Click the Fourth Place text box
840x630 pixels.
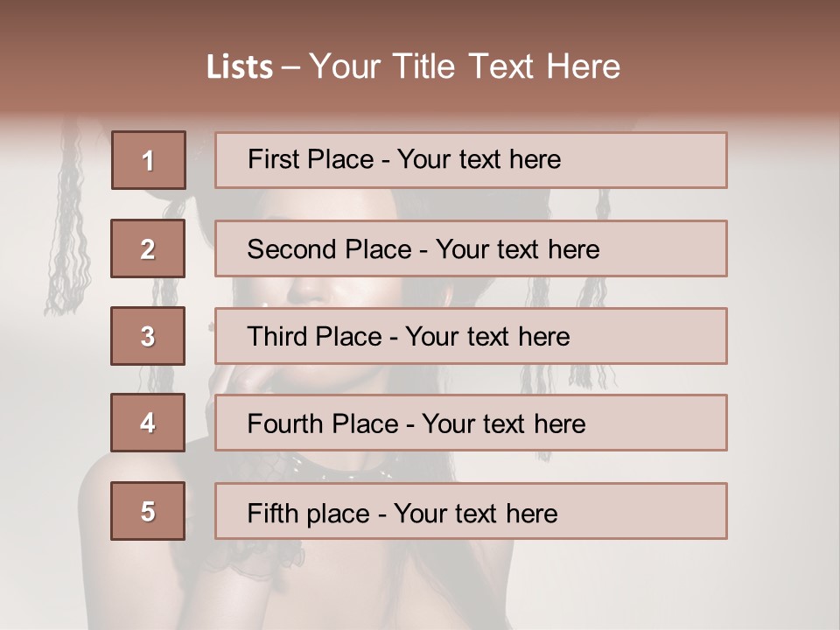pyautogui.click(x=471, y=423)
